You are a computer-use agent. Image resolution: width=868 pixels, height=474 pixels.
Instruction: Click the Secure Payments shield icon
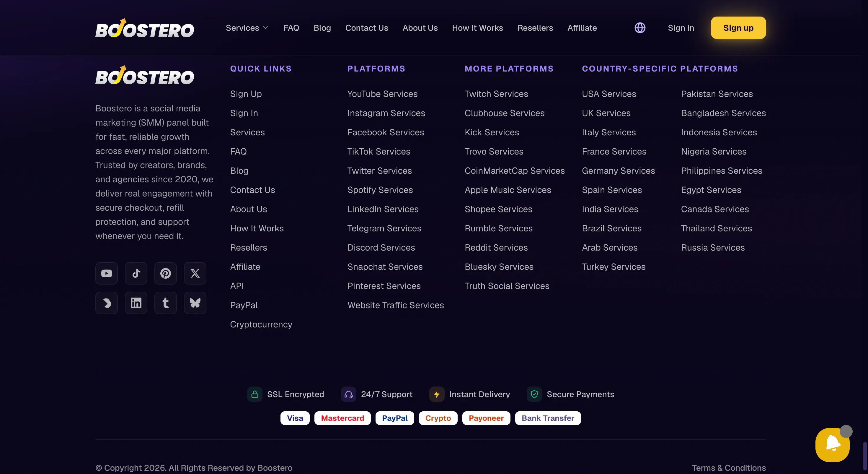coord(534,394)
